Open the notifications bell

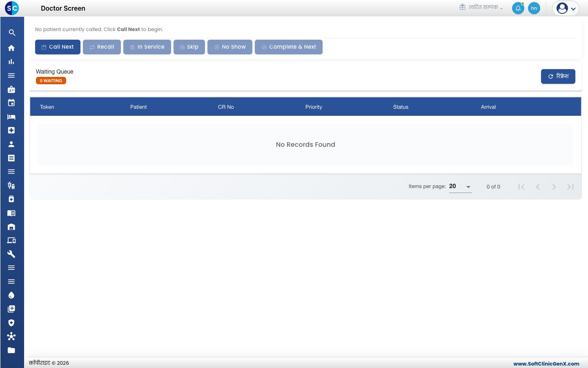(x=518, y=8)
